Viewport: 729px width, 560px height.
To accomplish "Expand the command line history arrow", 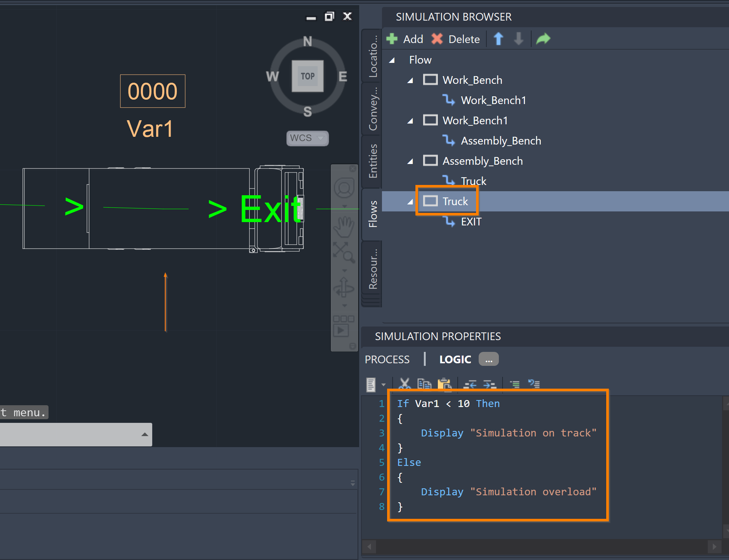I will (x=144, y=434).
